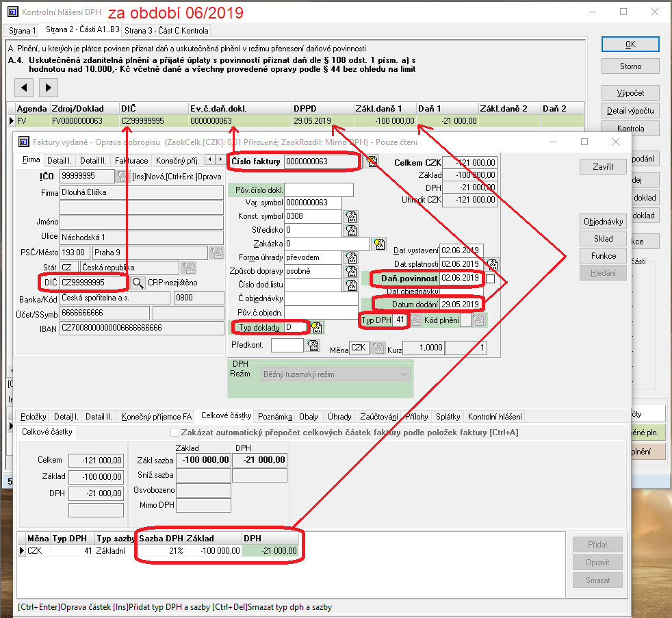The image size is (672, 618).
Task: Open the Číslo dod.listu lookup icon
Action: click(351, 285)
